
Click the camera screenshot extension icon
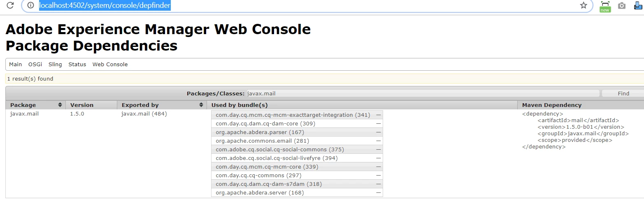622,6
